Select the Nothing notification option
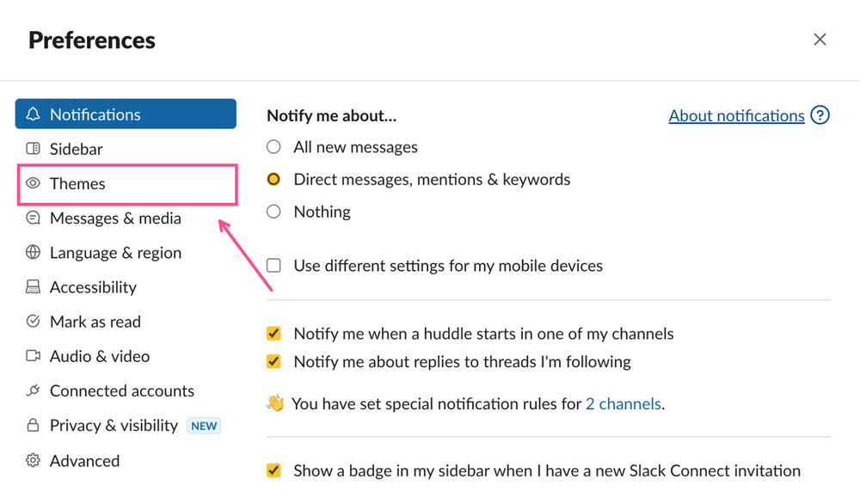Viewport: 860px width, 504px height. (273, 211)
